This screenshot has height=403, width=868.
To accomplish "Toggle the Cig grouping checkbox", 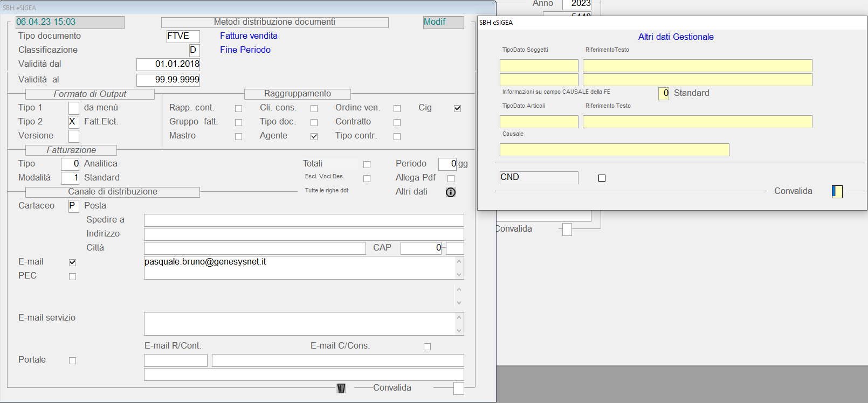I will pyautogui.click(x=457, y=108).
